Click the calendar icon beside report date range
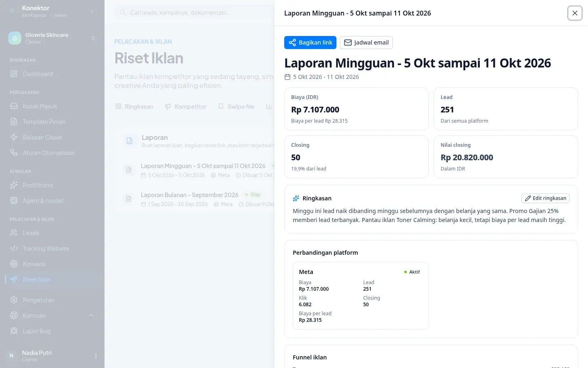Screen dimensions: 588x368 pyautogui.click(x=287, y=77)
